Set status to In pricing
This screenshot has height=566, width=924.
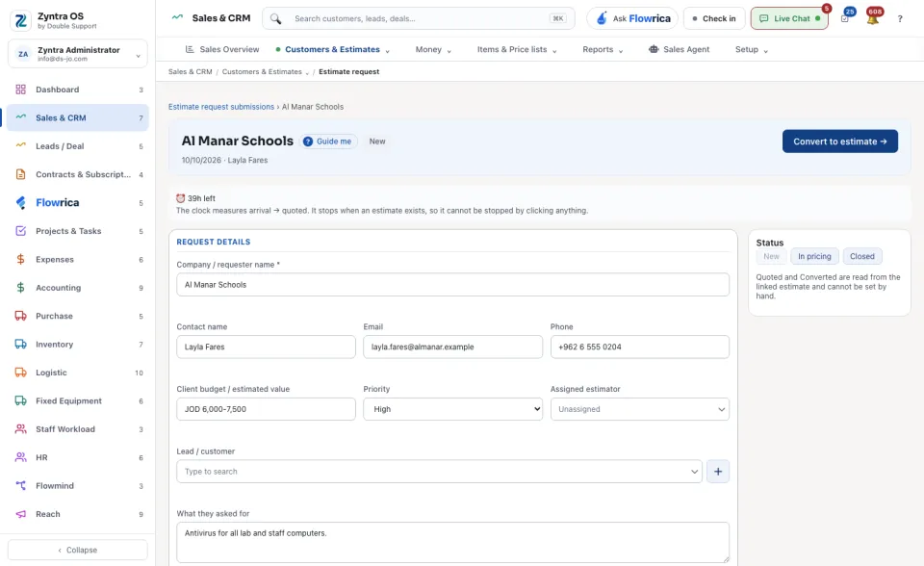click(x=814, y=256)
